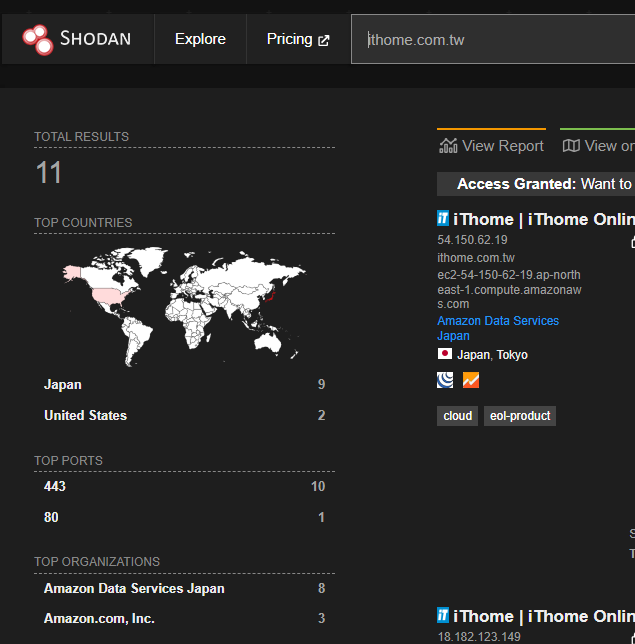Filter by Japan in Top Countries
This screenshot has height=644, width=635.
184,384
